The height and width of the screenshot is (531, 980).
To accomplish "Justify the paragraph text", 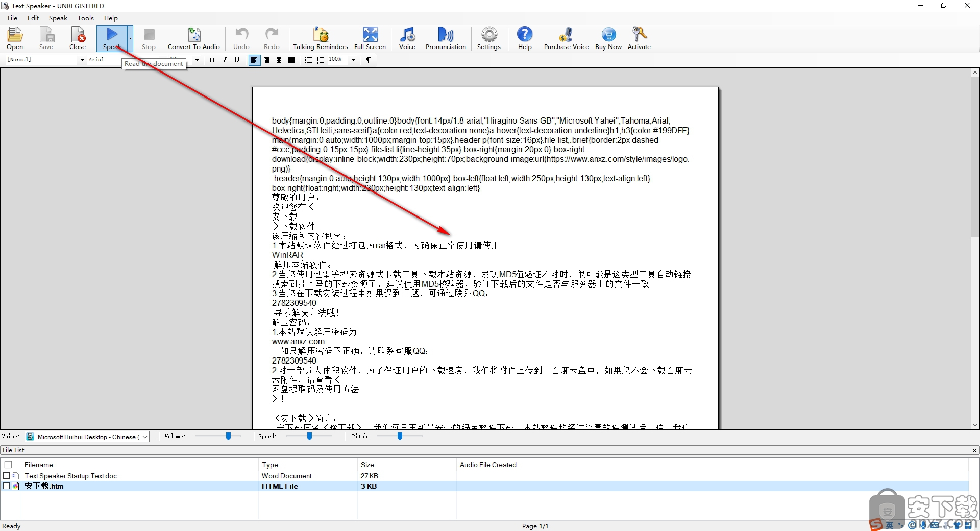I will pos(291,60).
